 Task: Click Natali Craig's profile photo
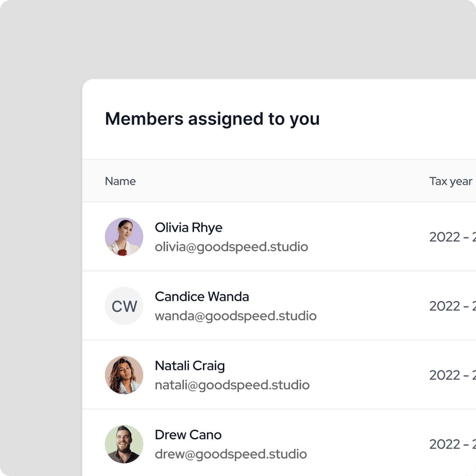pyautogui.click(x=124, y=375)
